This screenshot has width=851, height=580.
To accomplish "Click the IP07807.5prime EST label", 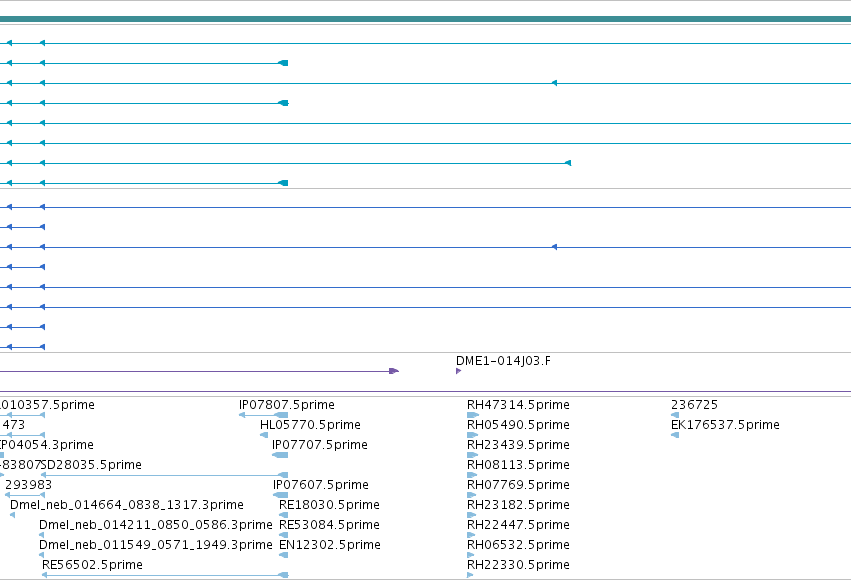I will click(x=287, y=405).
